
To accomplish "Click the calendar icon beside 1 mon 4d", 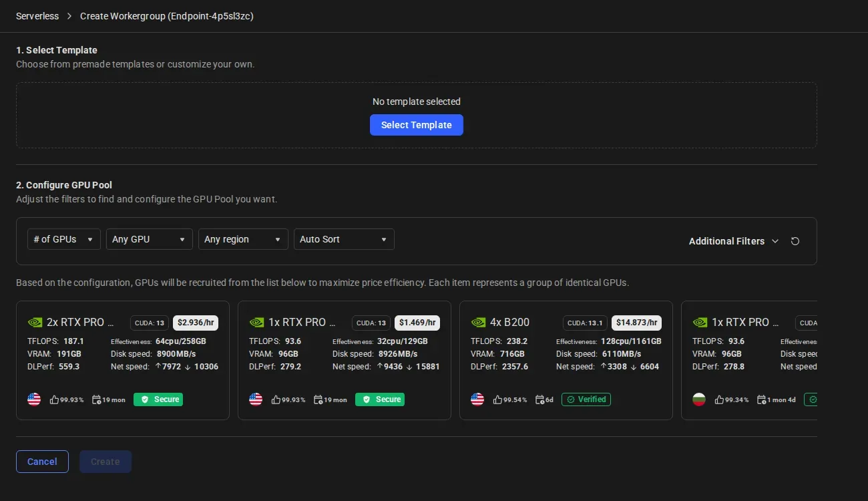I will point(761,399).
